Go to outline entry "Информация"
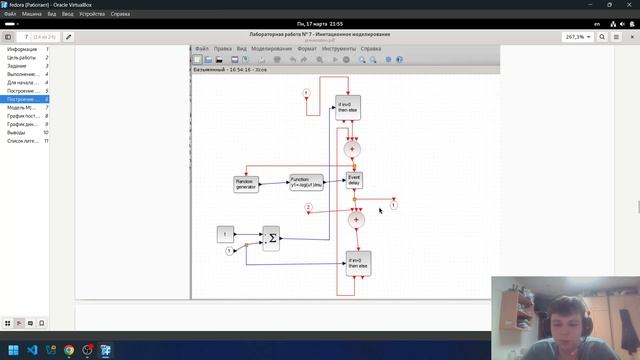The image size is (640, 360). [x=24, y=49]
